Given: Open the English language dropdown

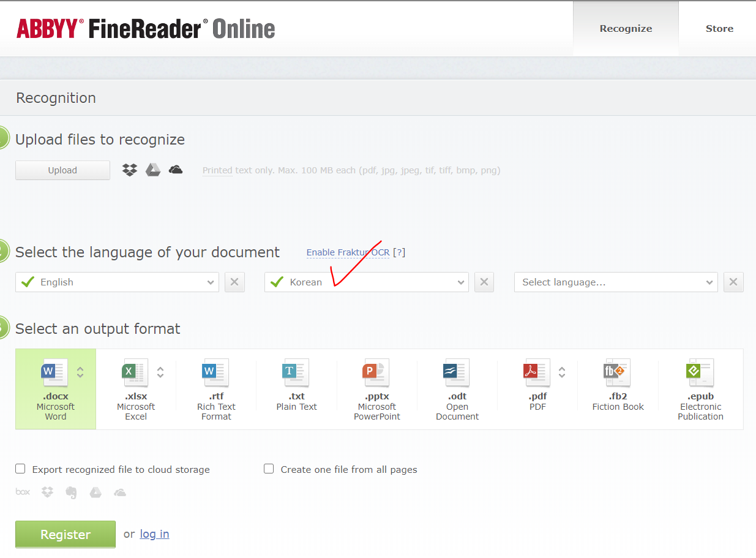Looking at the screenshot, I should coord(117,282).
